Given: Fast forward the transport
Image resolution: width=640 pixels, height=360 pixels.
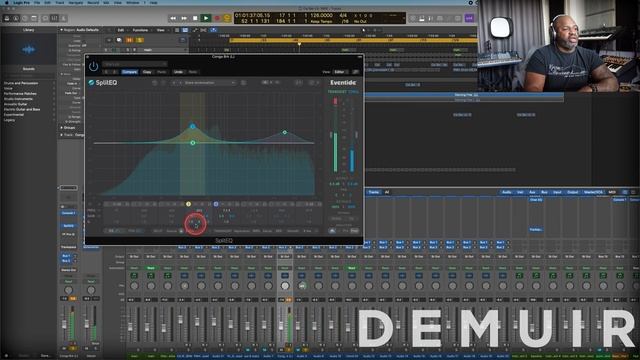Looking at the screenshot, I should 184,18.
